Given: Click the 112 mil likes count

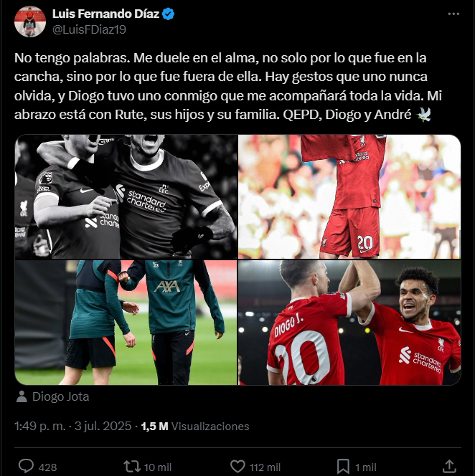Looking at the screenshot, I should coord(265,467).
